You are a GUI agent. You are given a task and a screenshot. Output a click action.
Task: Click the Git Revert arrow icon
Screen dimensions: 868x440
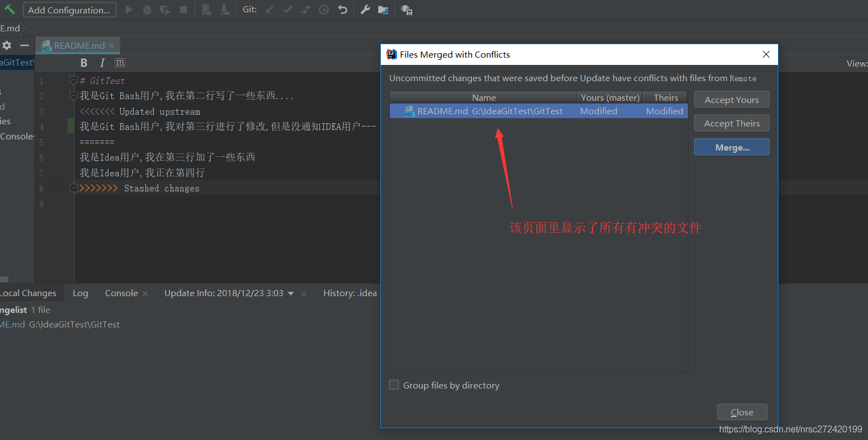tap(342, 10)
